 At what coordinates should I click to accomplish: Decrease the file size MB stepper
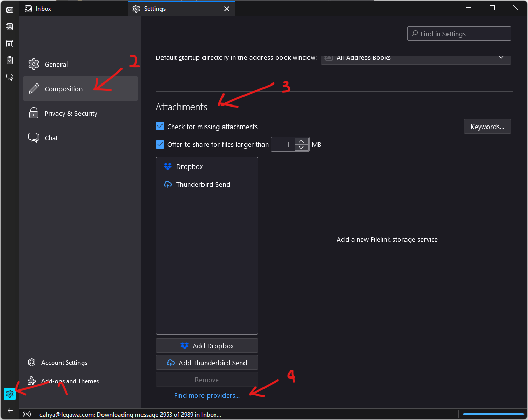pos(302,148)
